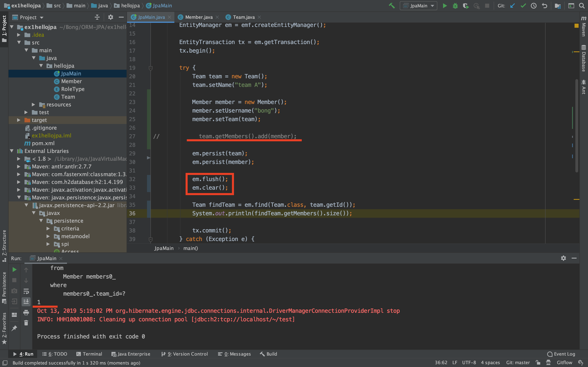Screen dimensions: 588x367
Task: Switch to the Member.java editor tab
Action: point(198,17)
